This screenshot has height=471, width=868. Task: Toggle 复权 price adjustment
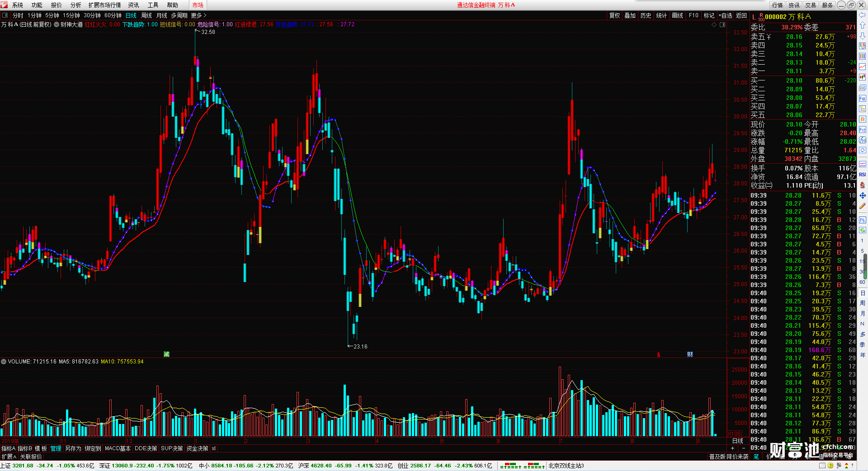click(x=615, y=15)
